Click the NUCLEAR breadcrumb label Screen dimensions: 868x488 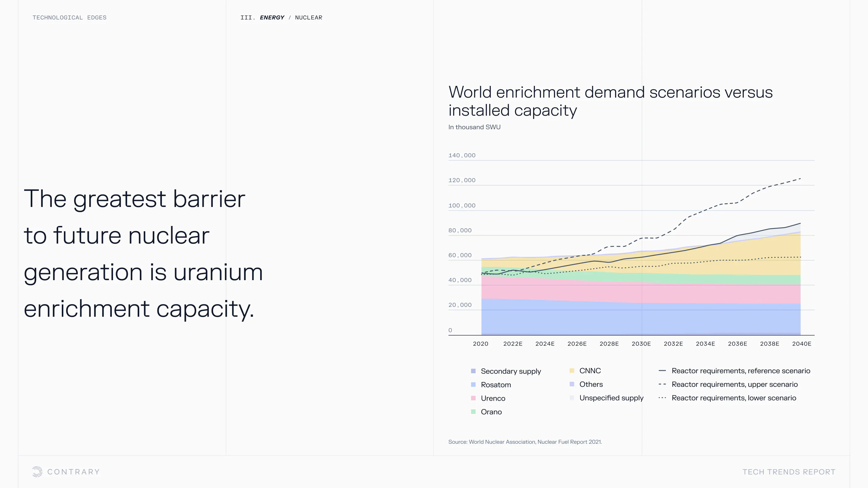coord(308,17)
